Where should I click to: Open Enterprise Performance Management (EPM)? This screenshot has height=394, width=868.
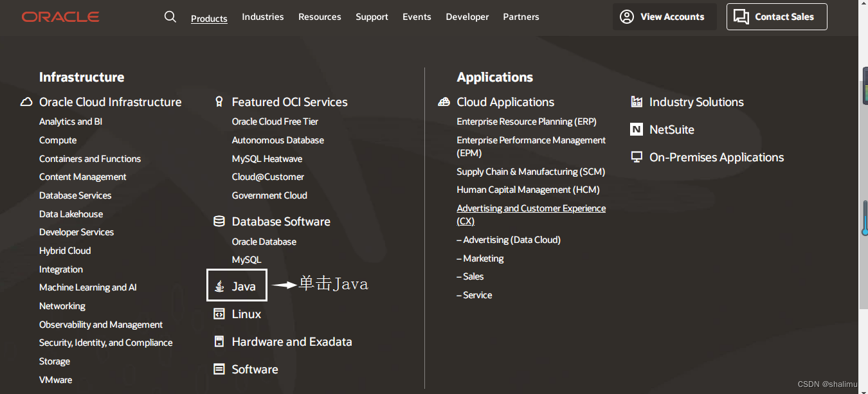pyautogui.click(x=531, y=147)
